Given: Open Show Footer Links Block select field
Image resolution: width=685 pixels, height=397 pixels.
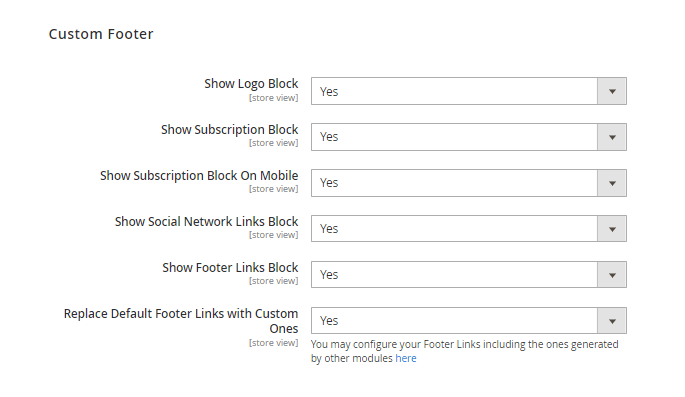Looking at the screenshot, I should [469, 275].
